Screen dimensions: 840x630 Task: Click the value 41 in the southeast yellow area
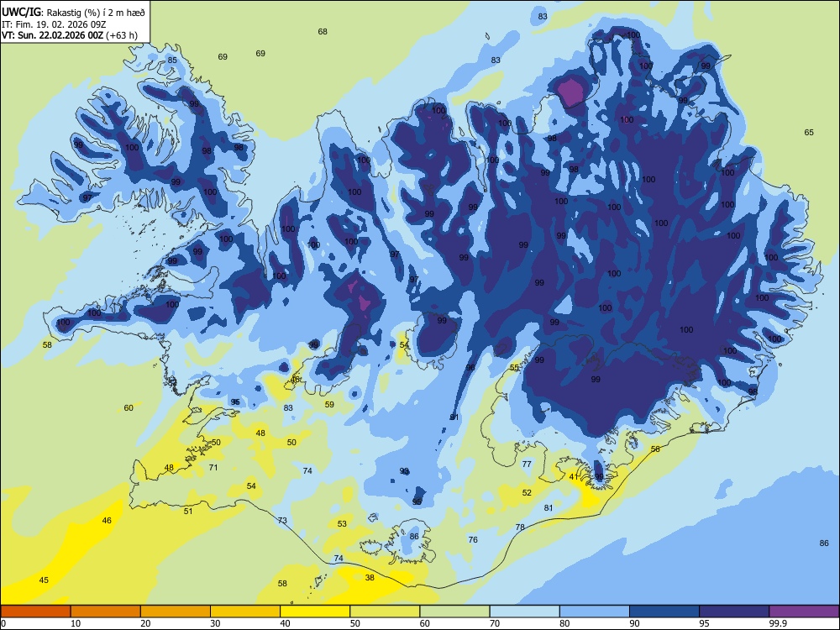click(x=573, y=477)
